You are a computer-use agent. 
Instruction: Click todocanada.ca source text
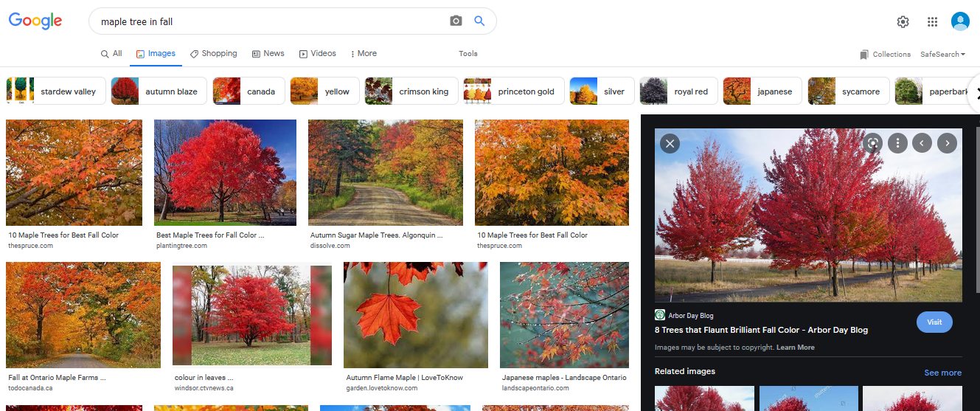(x=30, y=388)
